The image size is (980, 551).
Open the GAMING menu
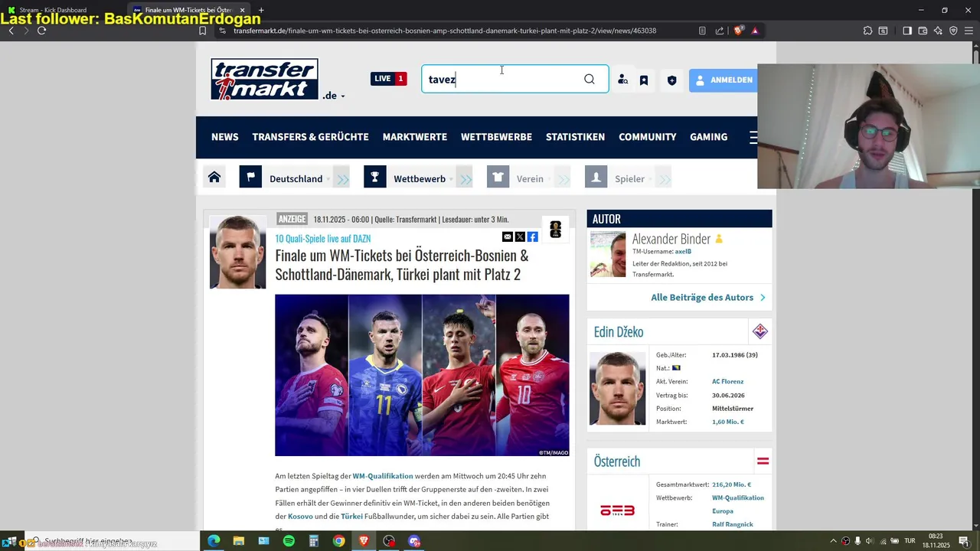708,137
